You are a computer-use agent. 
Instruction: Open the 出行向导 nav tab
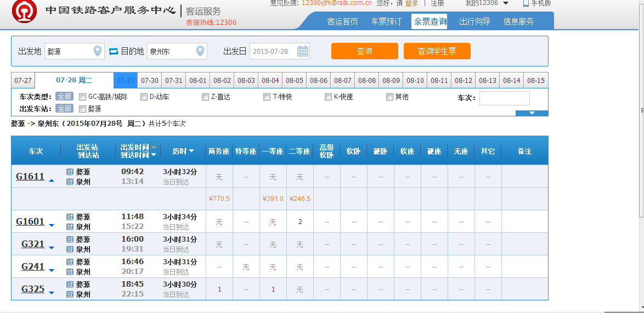click(475, 22)
